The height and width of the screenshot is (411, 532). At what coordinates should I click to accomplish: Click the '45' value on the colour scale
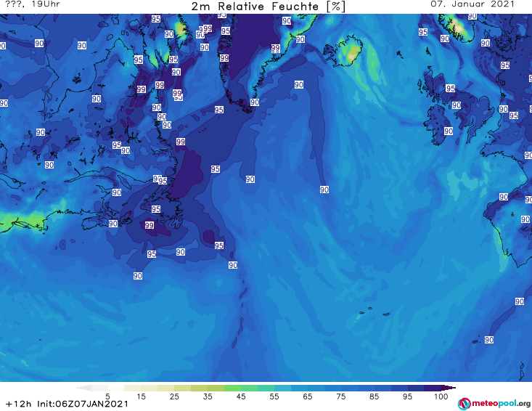point(241,396)
